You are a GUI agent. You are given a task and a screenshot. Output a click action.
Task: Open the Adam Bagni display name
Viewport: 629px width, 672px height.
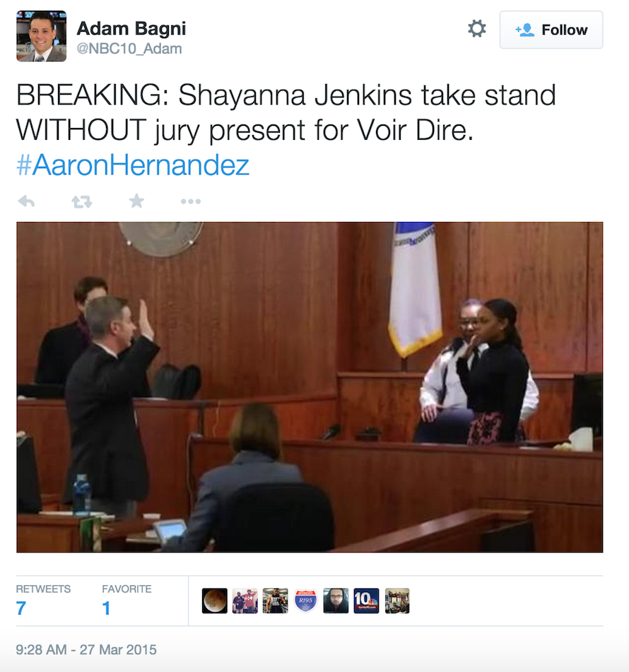click(131, 29)
